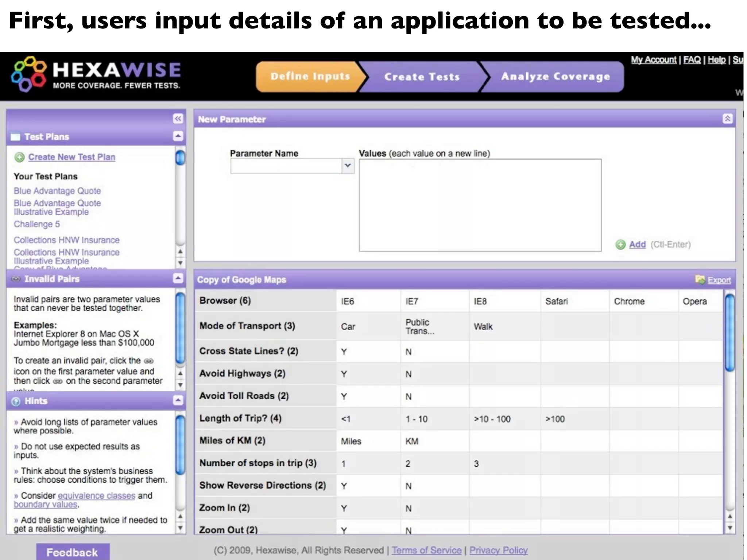Image resolution: width=747 pixels, height=560 pixels.
Task: Select the Zoom In (2) parameter
Action: click(266, 507)
